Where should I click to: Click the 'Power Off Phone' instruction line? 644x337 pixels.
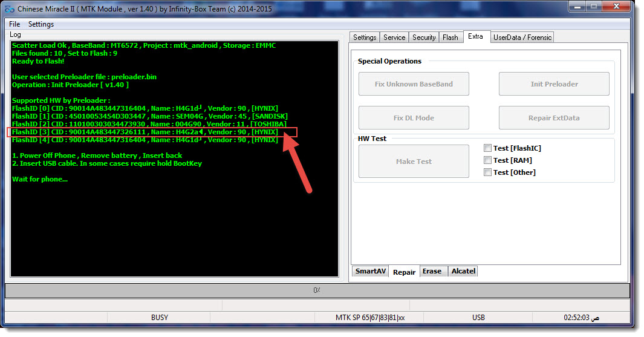click(x=97, y=155)
